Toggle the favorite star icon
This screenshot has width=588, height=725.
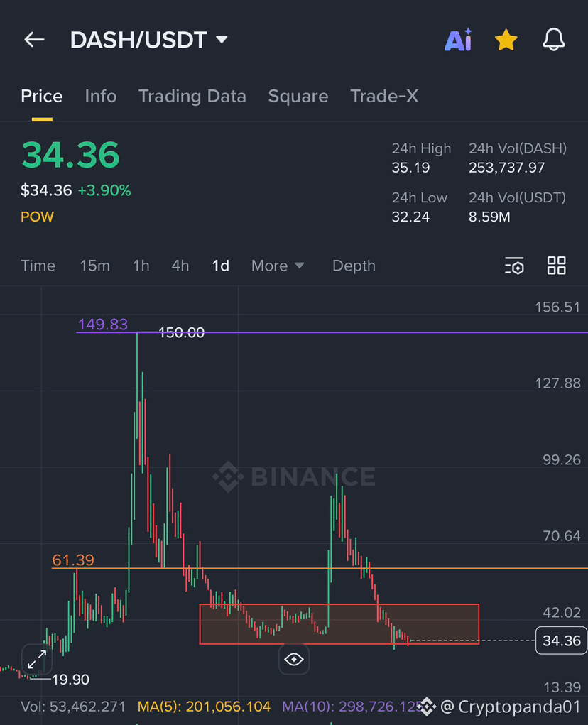point(506,40)
